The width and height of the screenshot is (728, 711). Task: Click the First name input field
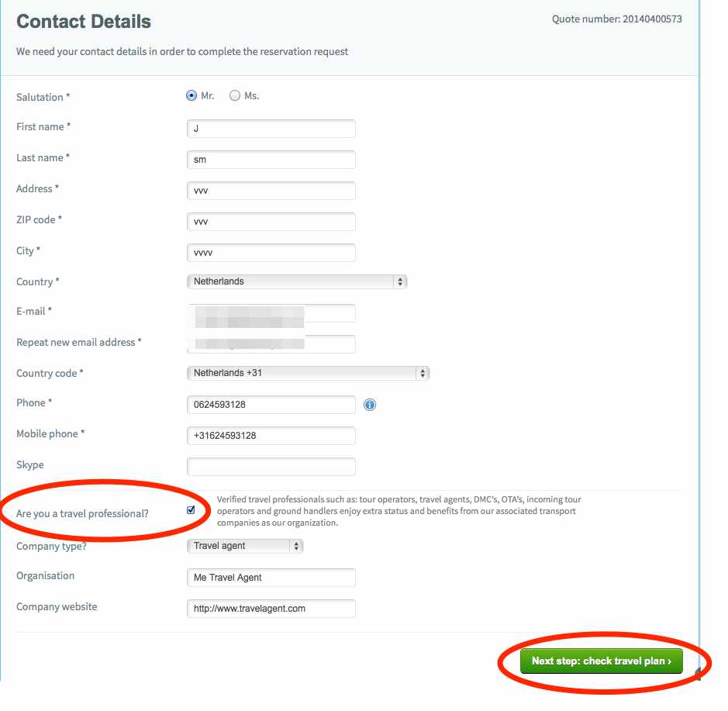[x=270, y=128]
